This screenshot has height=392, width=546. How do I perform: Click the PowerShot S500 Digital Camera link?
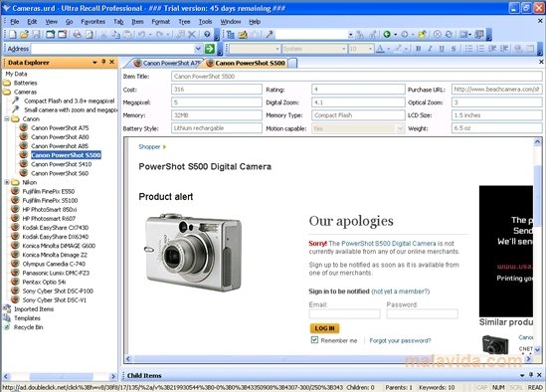(389, 243)
